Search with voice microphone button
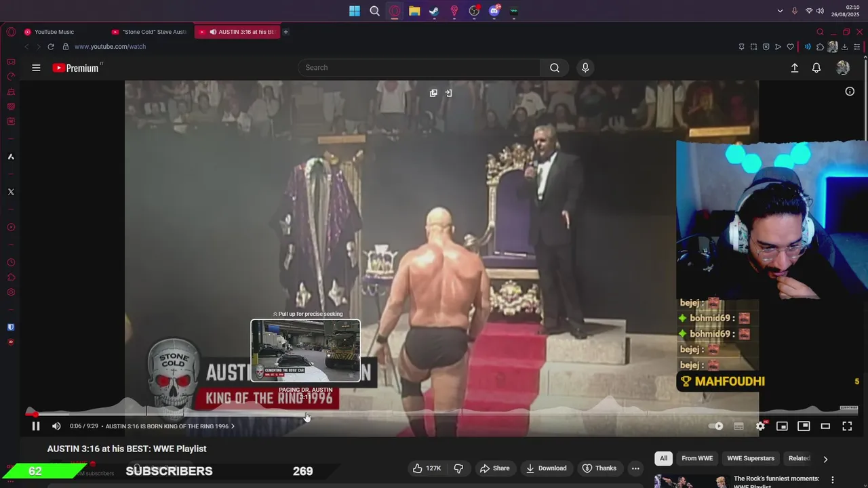The height and width of the screenshot is (488, 868). pos(585,68)
